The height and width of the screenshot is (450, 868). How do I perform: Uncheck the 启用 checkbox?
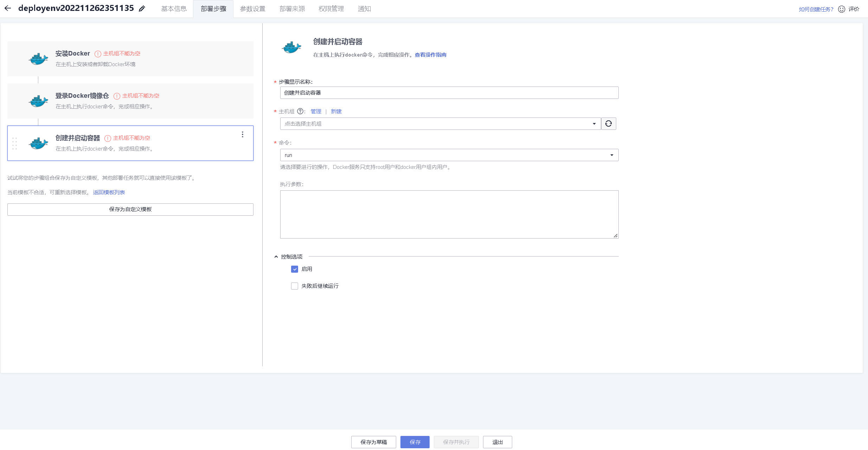click(x=295, y=269)
